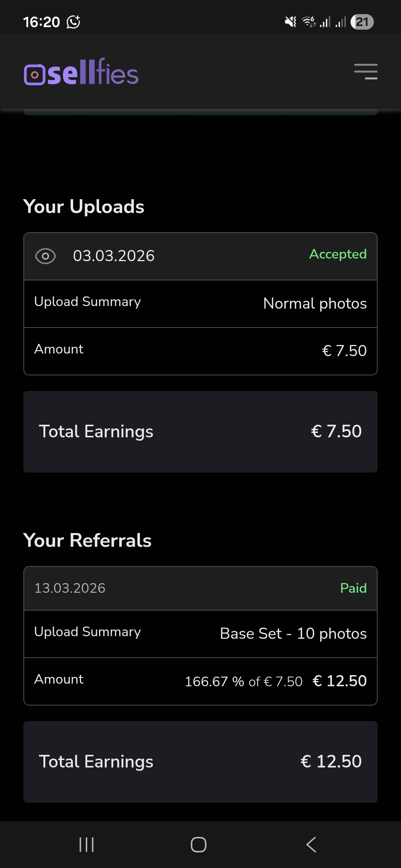Open the hamburger menu
This screenshot has width=401, height=868.
[366, 72]
